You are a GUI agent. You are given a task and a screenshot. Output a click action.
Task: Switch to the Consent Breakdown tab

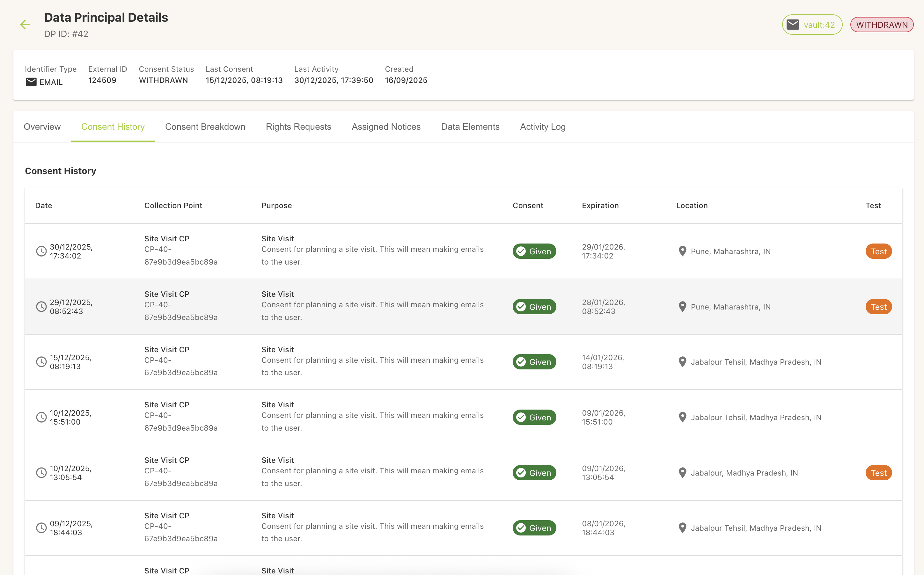(205, 127)
